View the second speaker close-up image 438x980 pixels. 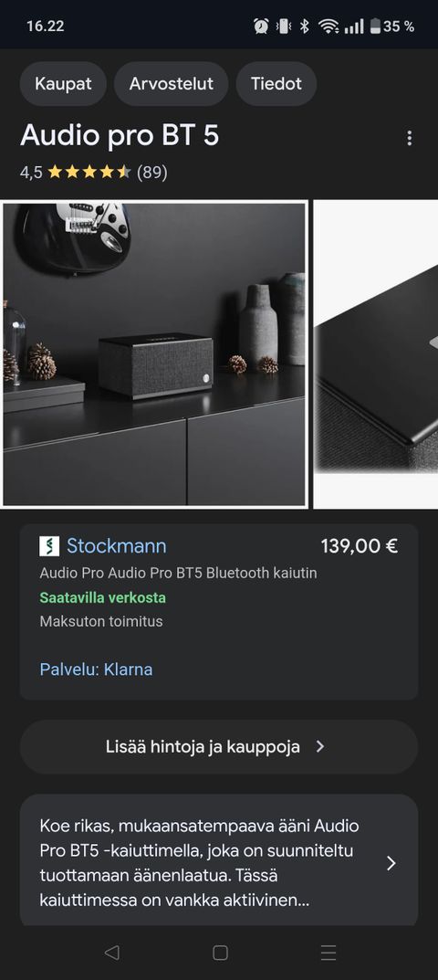376,353
